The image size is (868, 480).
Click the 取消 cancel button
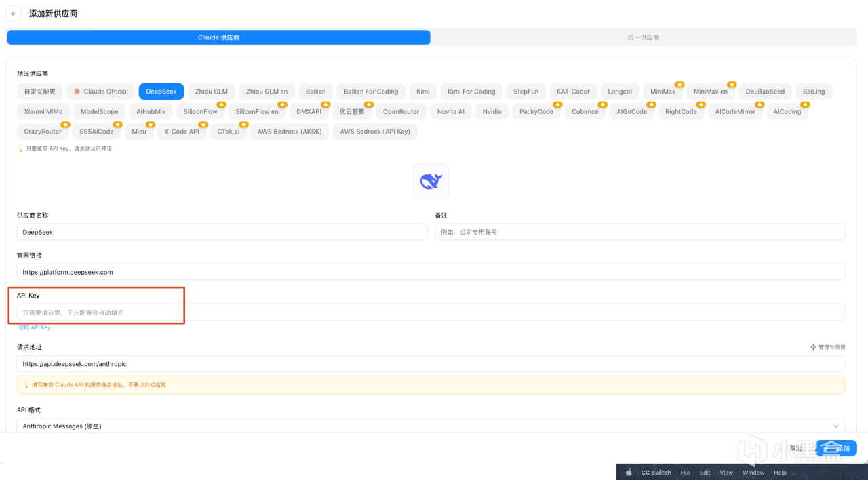coord(796,448)
